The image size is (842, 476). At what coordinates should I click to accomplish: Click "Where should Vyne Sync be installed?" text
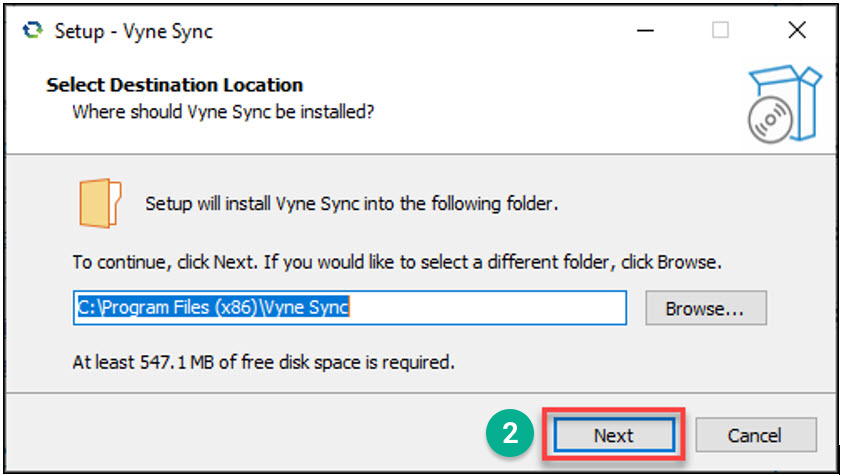coord(223,110)
